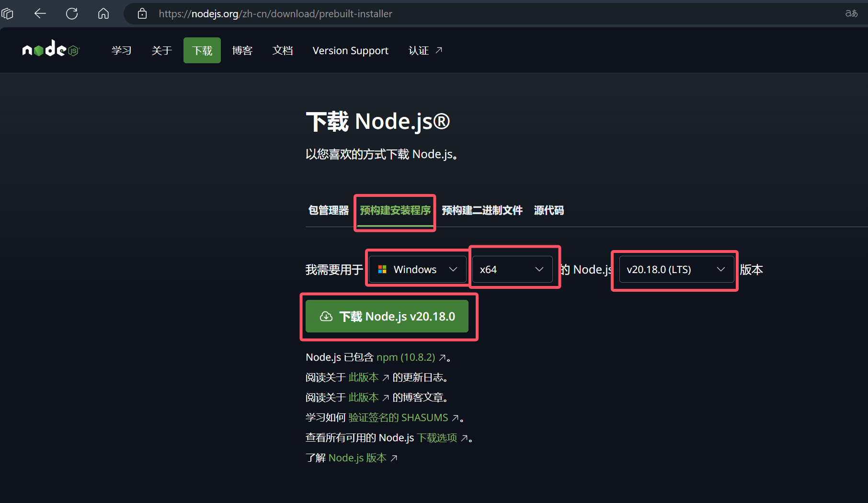This screenshot has width=868, height=503.
Task: Expand the Windows platform dropdown
Action: point(418,269)
